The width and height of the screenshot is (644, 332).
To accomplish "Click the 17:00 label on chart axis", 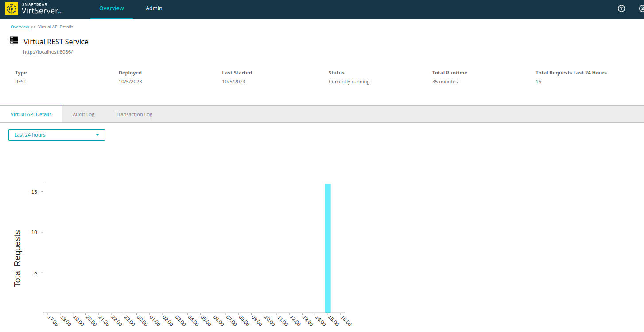I will pyautogui.click(x=53, y=321).
